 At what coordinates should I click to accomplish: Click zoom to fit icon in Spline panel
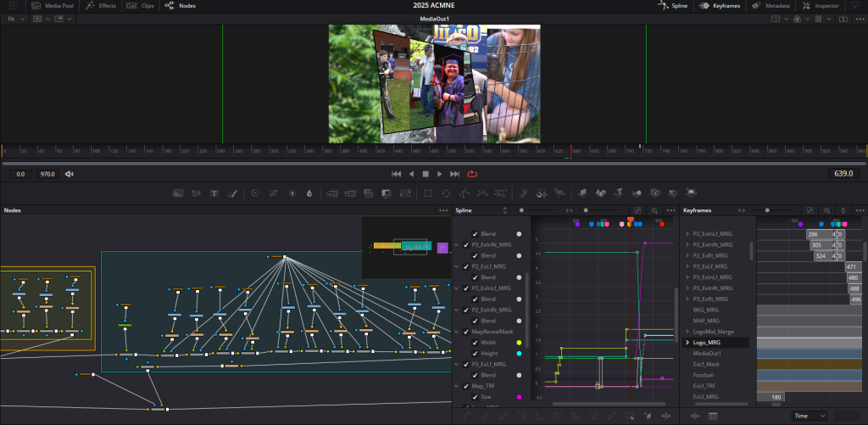[x=637, y=210]
